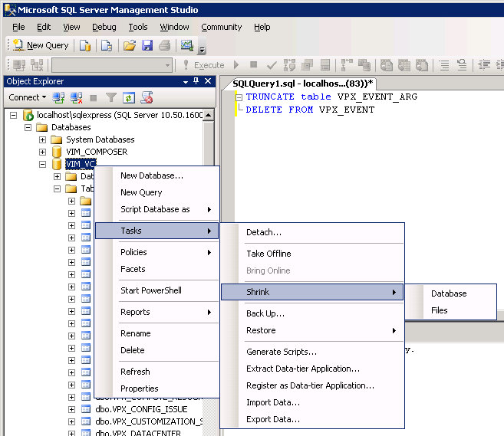Collapse the VIM_VC database node

click(x=42, y=164)
